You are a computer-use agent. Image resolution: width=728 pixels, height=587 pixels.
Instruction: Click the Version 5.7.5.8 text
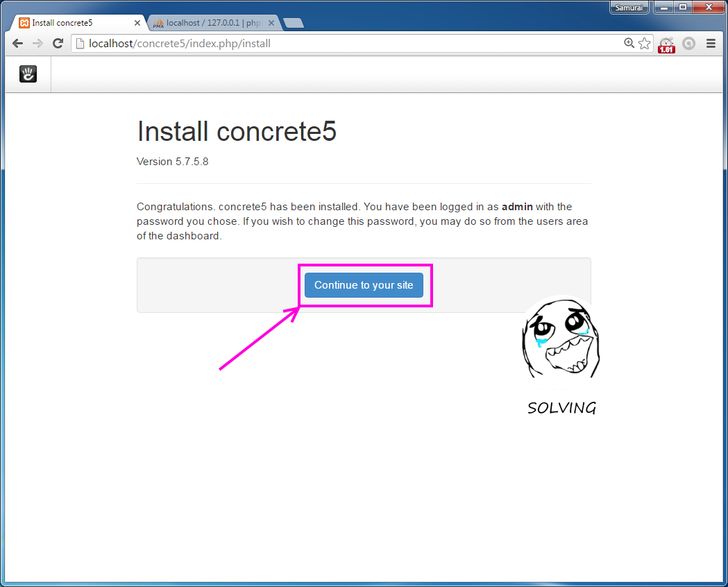[x=172, y=162]
